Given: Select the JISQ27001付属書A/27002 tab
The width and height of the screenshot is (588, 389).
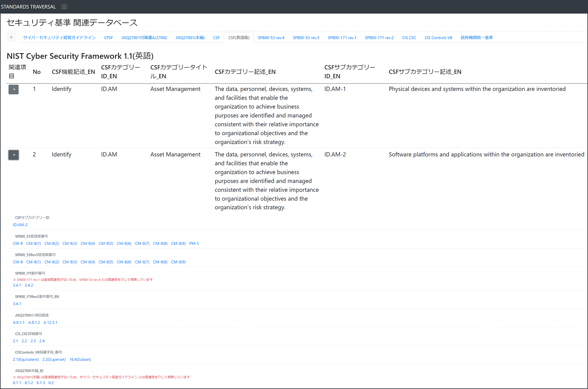Looking at the screenshot, I should coord(144,37).
